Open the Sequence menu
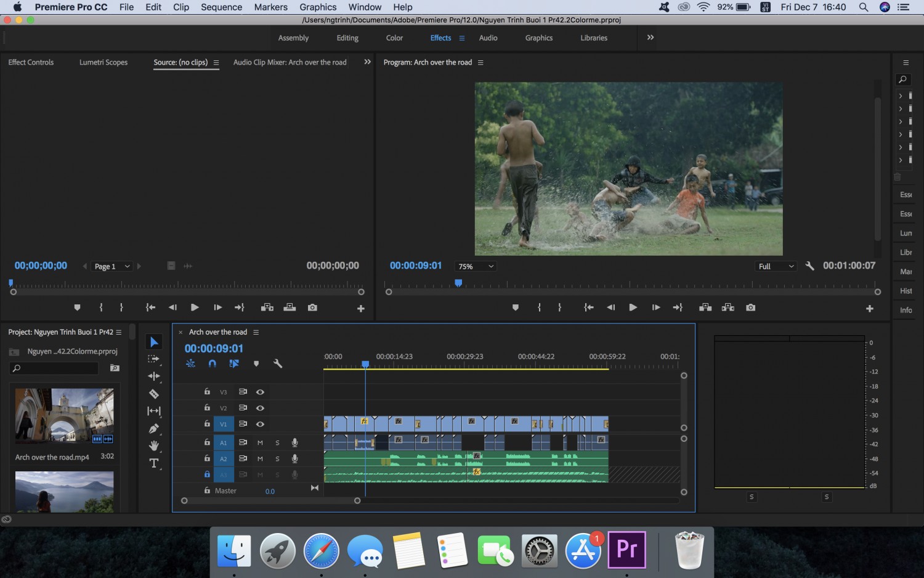The width and height of the screenshot is (924, 578). (222, 7)
